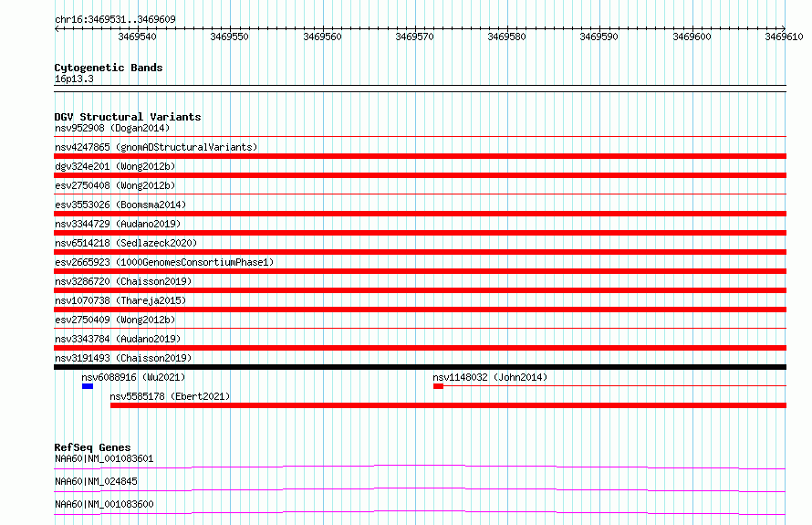Click the nsv6088916 (Wu2021) label

click(133, 377)
